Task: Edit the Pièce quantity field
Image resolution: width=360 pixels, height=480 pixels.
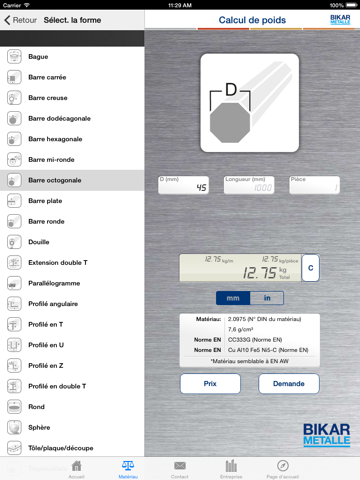Action: point(315,185)
